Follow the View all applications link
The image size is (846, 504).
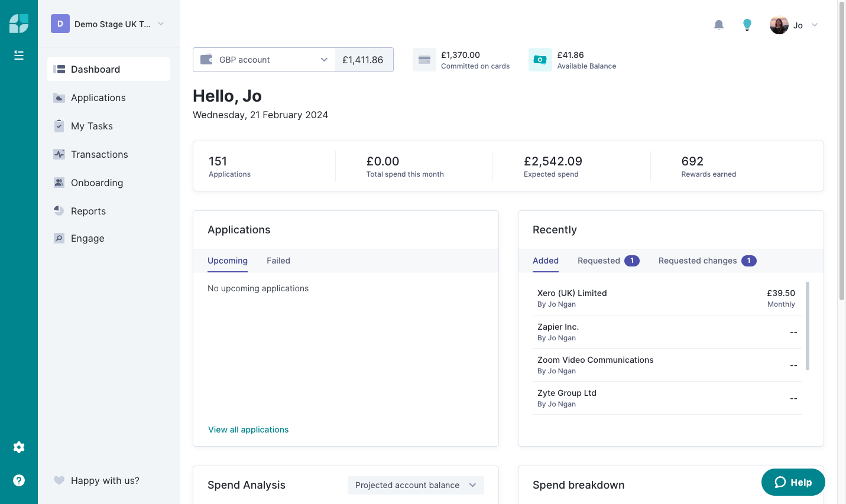pos(248,430)
